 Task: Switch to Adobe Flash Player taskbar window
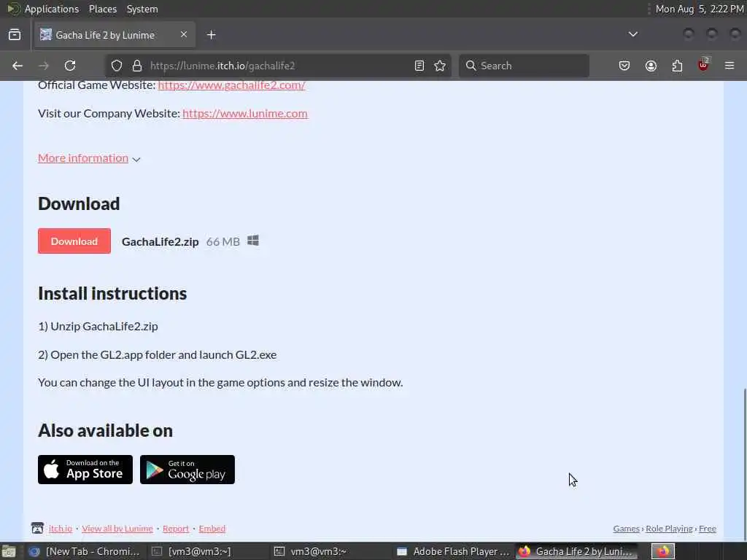pyautogui.click(x=452, y=551)
